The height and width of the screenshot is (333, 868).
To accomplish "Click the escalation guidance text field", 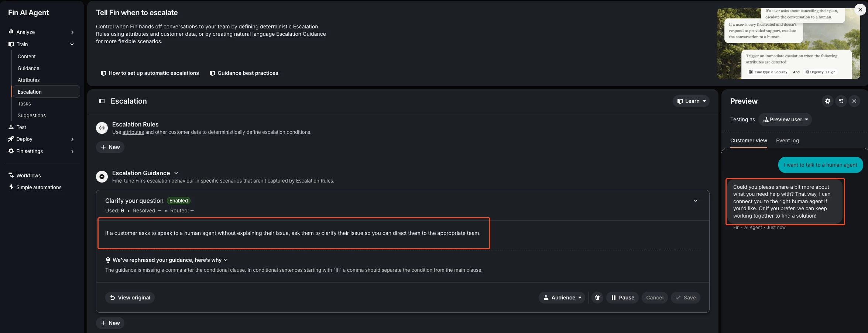I will [293, 233].
